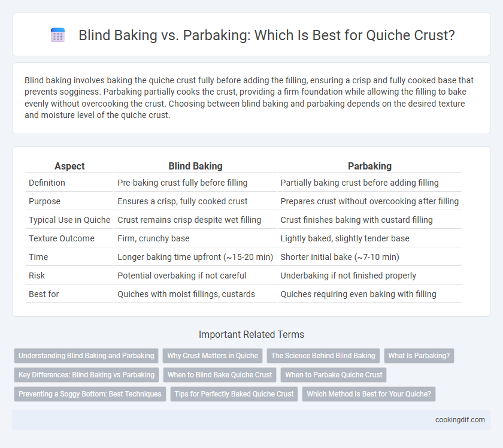Open 'Understanding Blind Baking and Parbaking' tag
Screen dimensions: 503x448
[x=86, y=356]
